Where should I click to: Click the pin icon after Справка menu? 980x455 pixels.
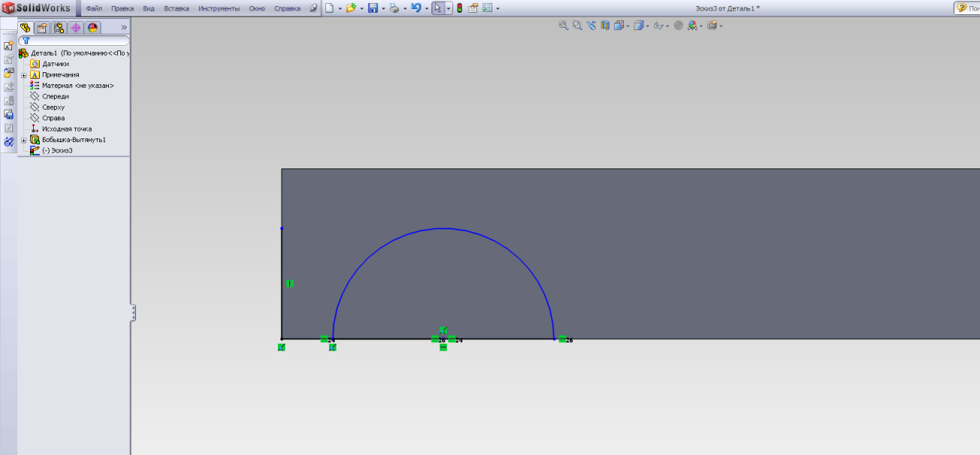point(314,8)
